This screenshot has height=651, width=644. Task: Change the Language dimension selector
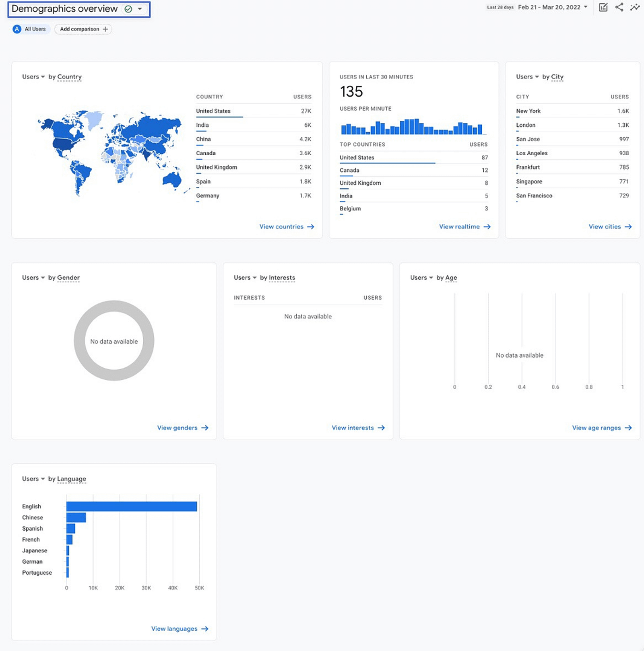(71, 479)
